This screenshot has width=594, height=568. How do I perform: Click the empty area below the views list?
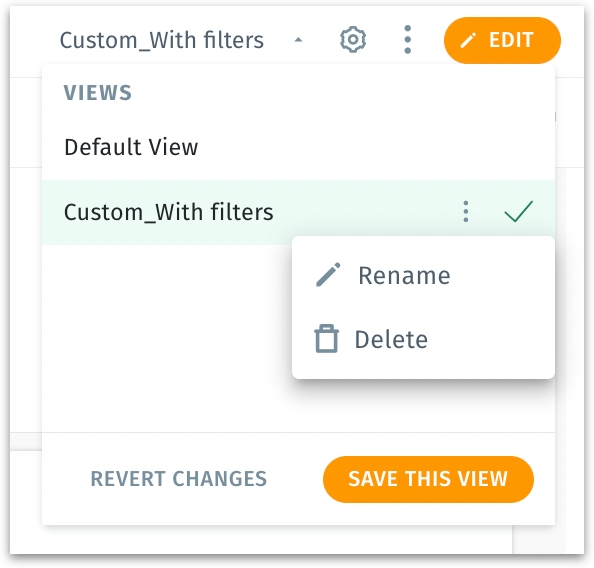[x=167, y=337]
